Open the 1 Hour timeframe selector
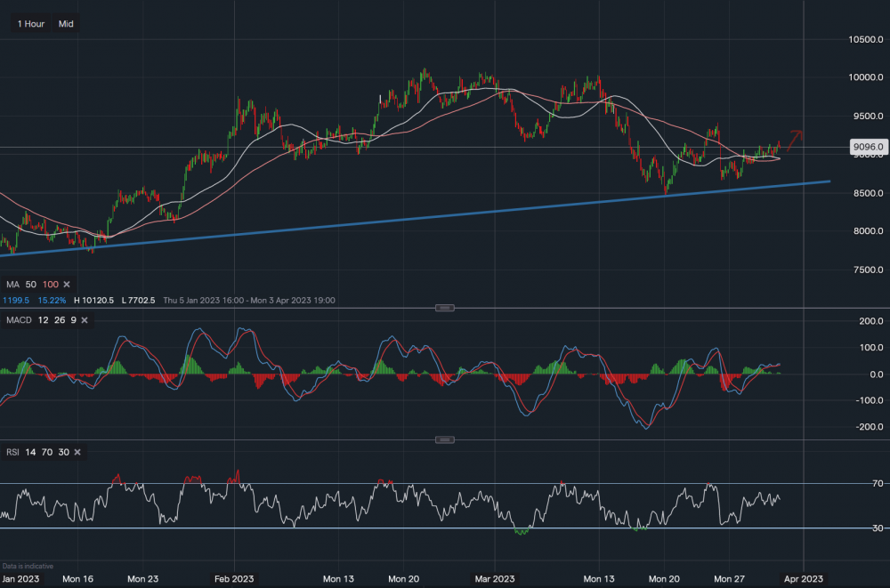 pos(31,24)
